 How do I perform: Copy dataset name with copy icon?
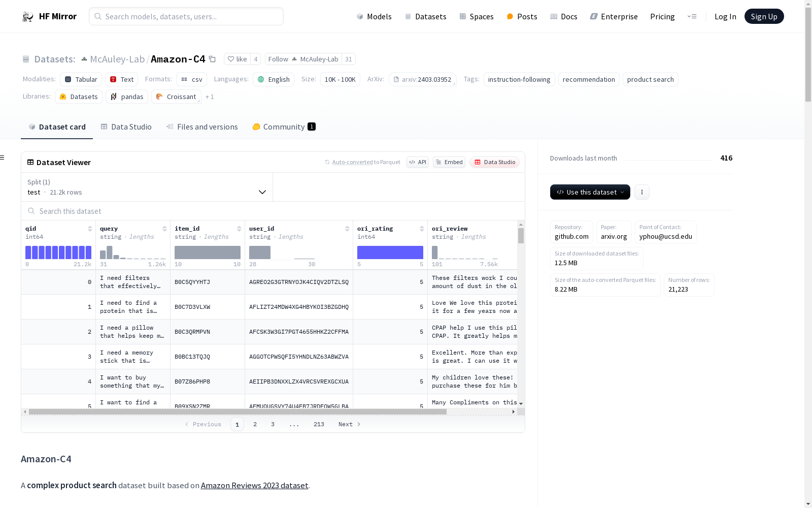212,59
